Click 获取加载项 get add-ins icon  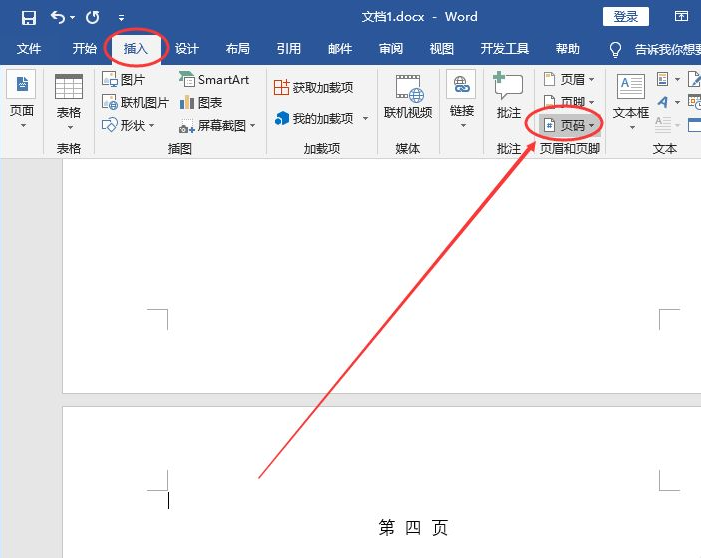(x=282, y=88)
